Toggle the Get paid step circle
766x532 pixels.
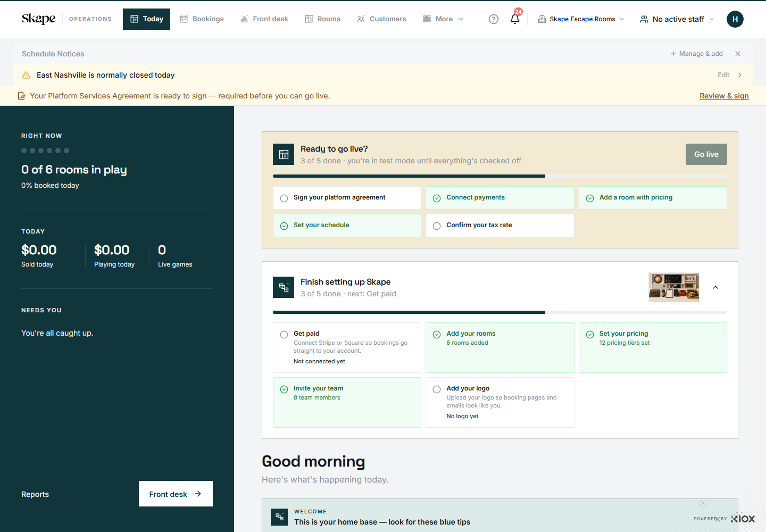pos(284,335)
